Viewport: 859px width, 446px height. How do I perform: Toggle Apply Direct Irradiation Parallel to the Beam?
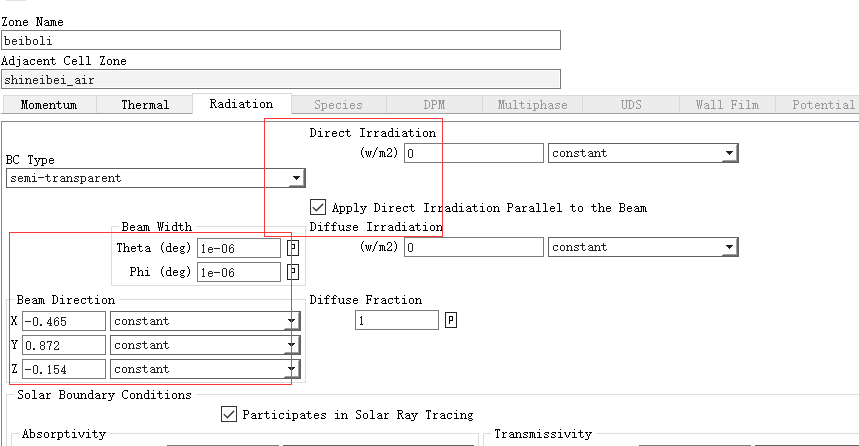coord(318,208)
